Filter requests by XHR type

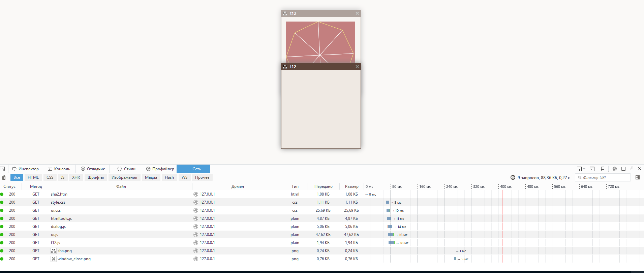pyautogui.click(x=76, y=177)
